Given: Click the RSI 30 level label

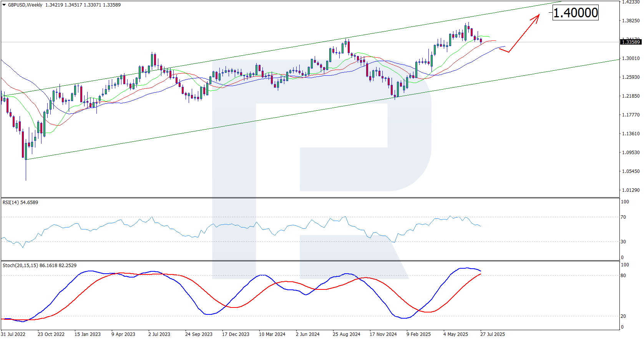Looking at the screenshot, I should (623, 242).
